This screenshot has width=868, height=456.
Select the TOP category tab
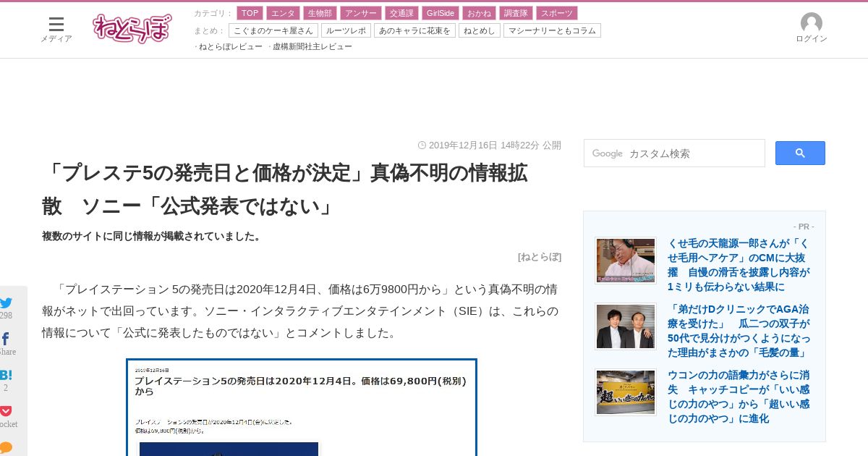point(250,13)
